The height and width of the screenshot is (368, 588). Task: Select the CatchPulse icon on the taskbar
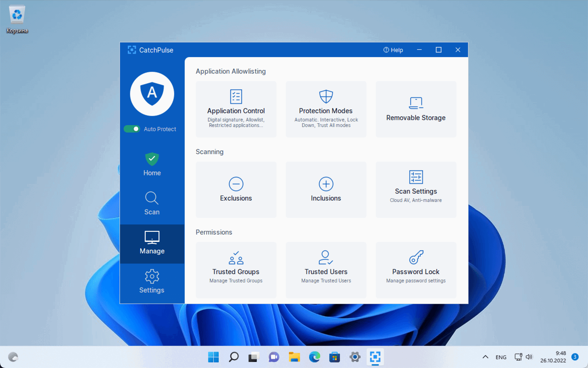click(x=375, y=357)
